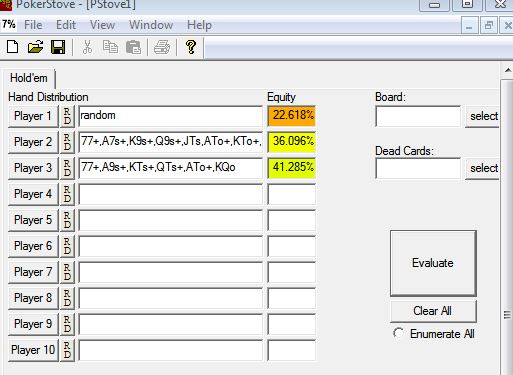
Task: Click the vertical scrollbar thumb grip
Action: (507, 314)
